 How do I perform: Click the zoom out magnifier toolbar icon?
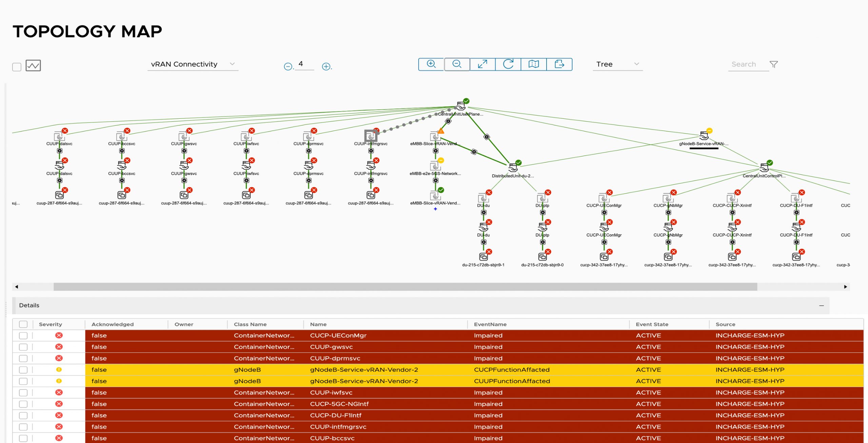pyautogui.click(x=457, y=64)
